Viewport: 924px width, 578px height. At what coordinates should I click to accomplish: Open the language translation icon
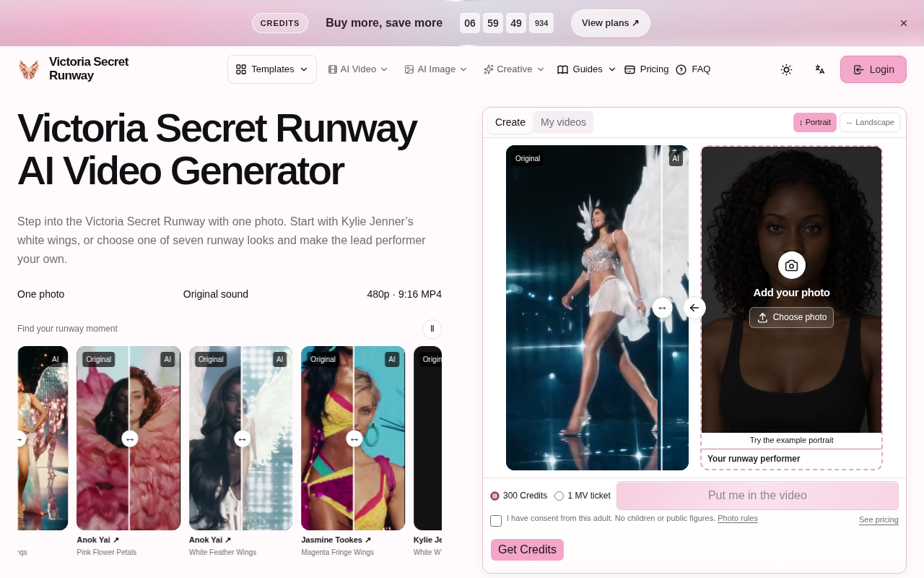point(820,69)
